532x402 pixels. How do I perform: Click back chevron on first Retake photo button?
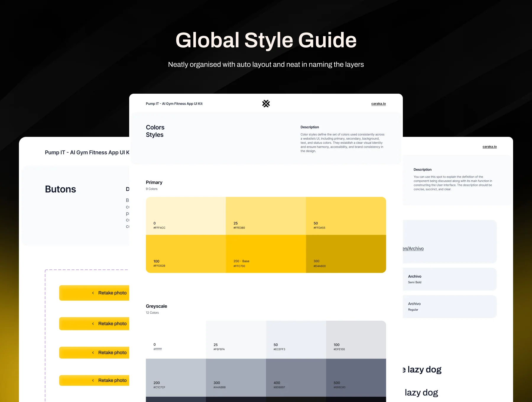(x=93, y=293)
